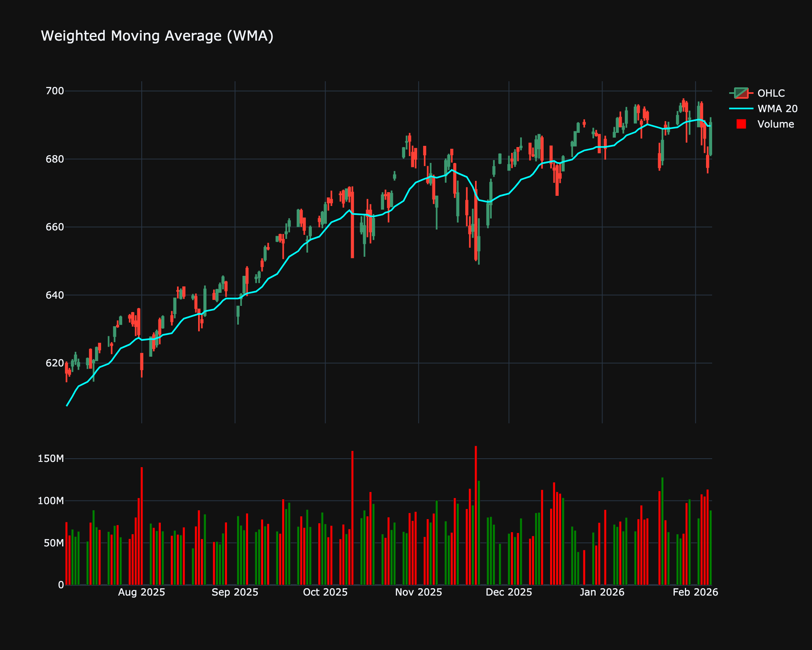Click the Jan 2026 x-axis label
812x650 pixels.
click(x=602, y=592)
